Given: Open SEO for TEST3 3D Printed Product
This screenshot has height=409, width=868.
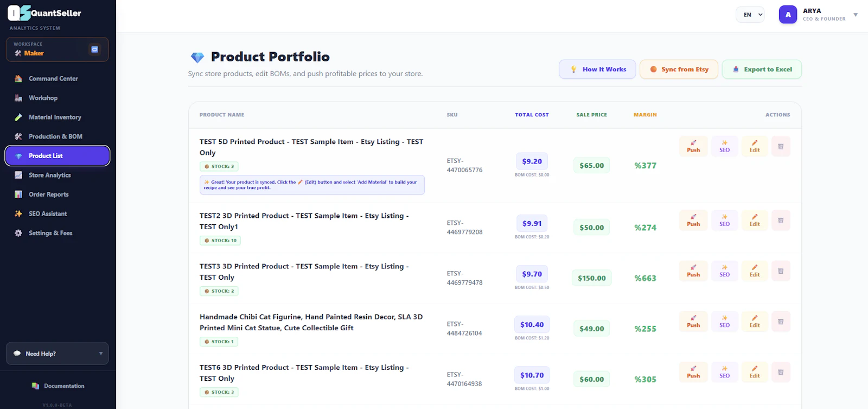Looking at the screenshot, I should click(x=724, y=270).
